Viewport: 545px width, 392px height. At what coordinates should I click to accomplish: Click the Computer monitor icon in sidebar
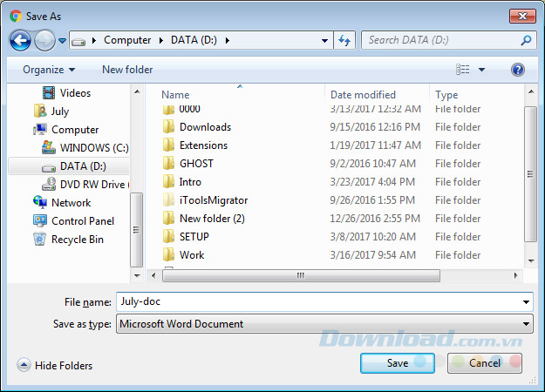(x=40, y=130)
